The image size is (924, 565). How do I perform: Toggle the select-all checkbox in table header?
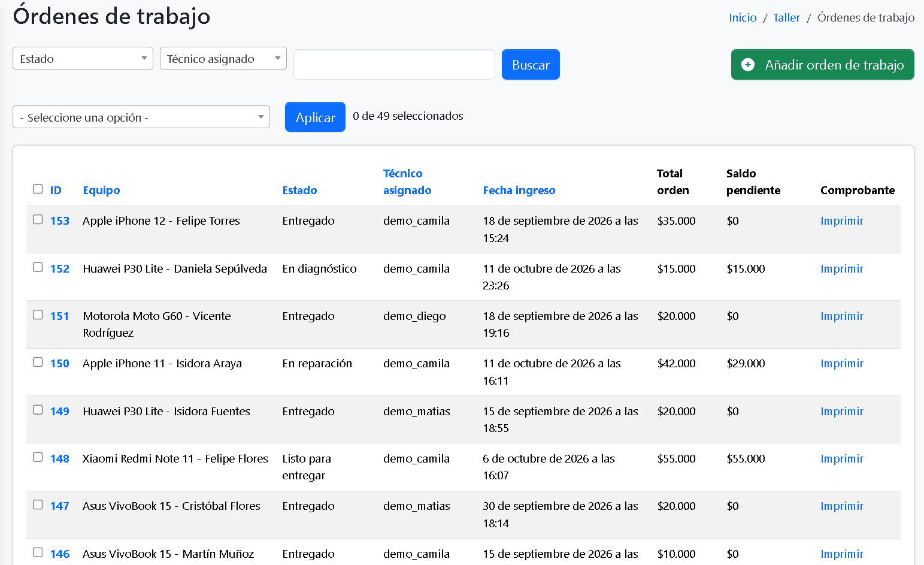point(38,189)
